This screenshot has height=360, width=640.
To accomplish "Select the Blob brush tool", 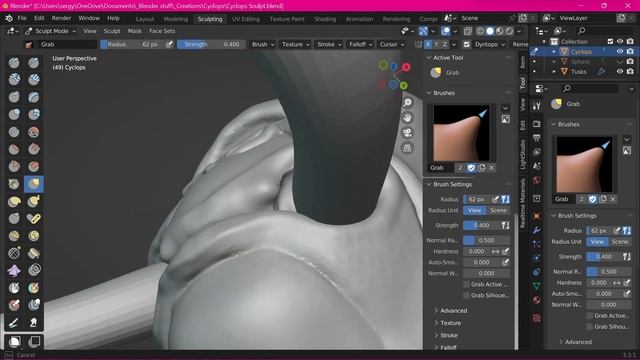I will tap(33, 114).
